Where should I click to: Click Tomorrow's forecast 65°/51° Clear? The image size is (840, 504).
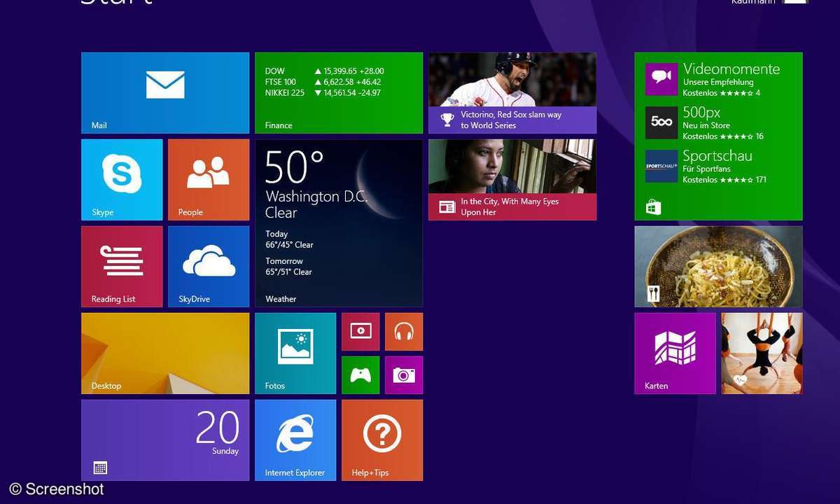289,267
